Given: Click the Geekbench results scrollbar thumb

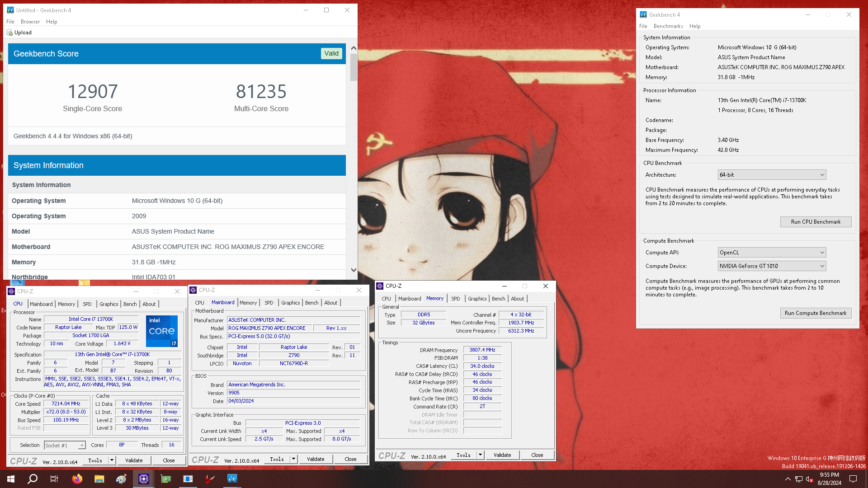Looking at the screenshot, I should [354, 67].
